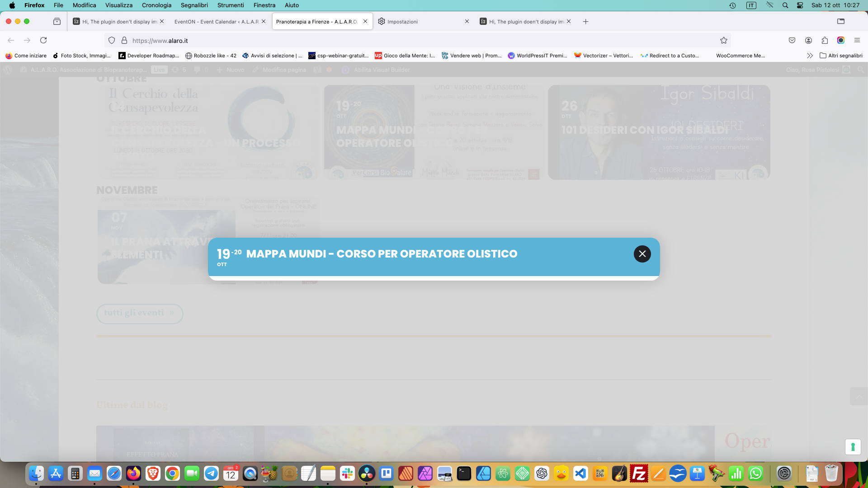Open FileZilla from the Dock
Image resolution: width=868 pixels, height=488 pixels.
tap(639, 474)
